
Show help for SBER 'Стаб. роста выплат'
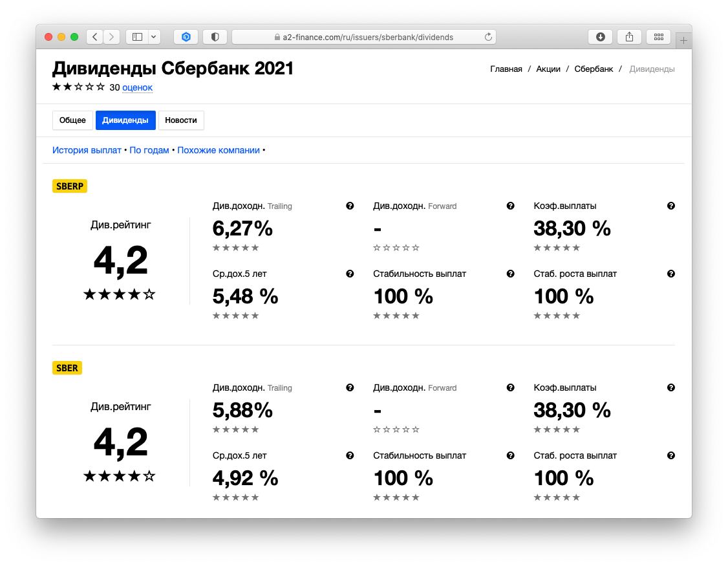671,455
